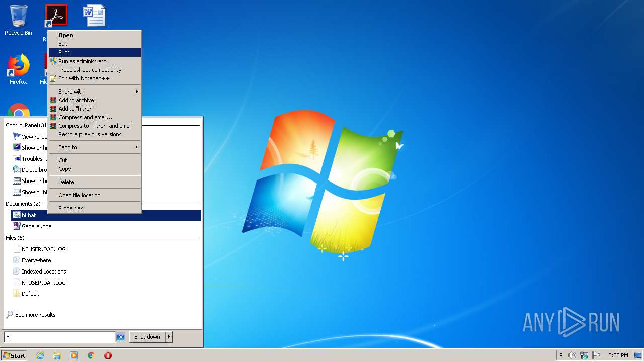The width and height of the screenshot is (644, 362).
Task: Click the hi.bat file icon
Action: (17, 215)
